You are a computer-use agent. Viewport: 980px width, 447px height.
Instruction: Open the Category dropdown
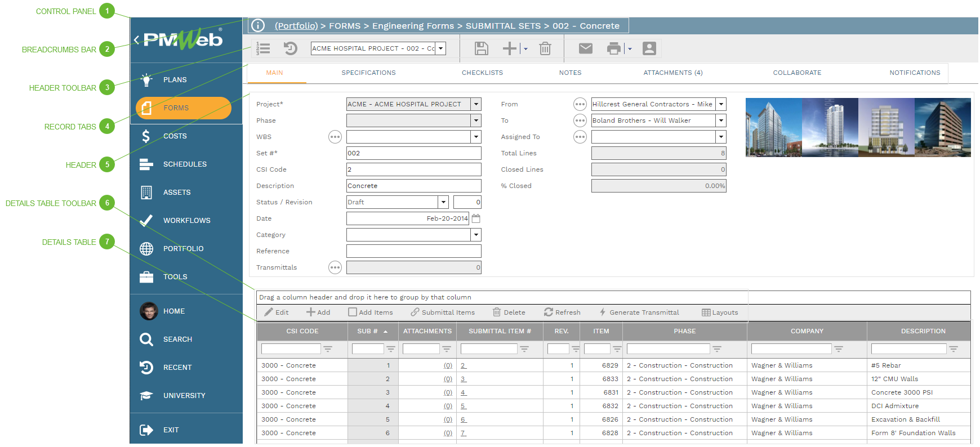tap(476, 235)
